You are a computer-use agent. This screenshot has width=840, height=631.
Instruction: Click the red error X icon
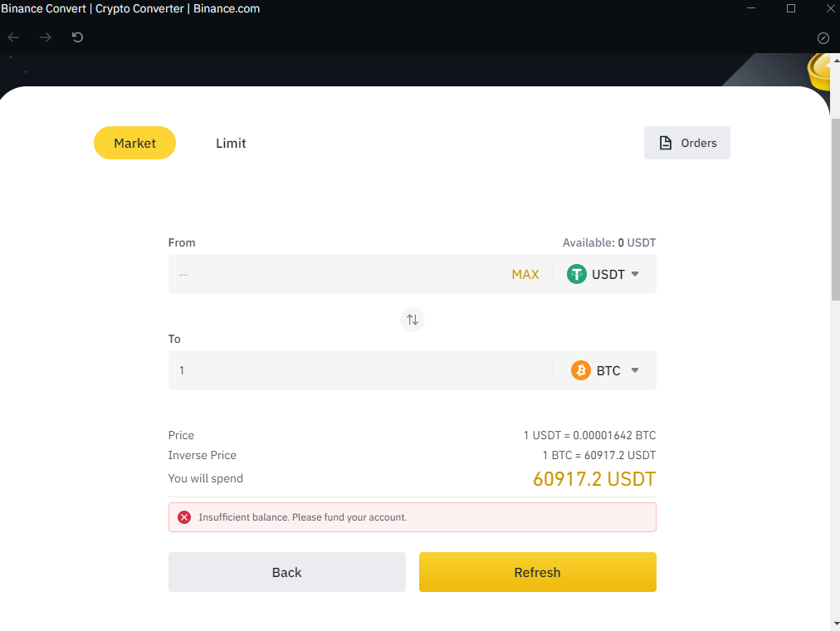click(184, 517)
